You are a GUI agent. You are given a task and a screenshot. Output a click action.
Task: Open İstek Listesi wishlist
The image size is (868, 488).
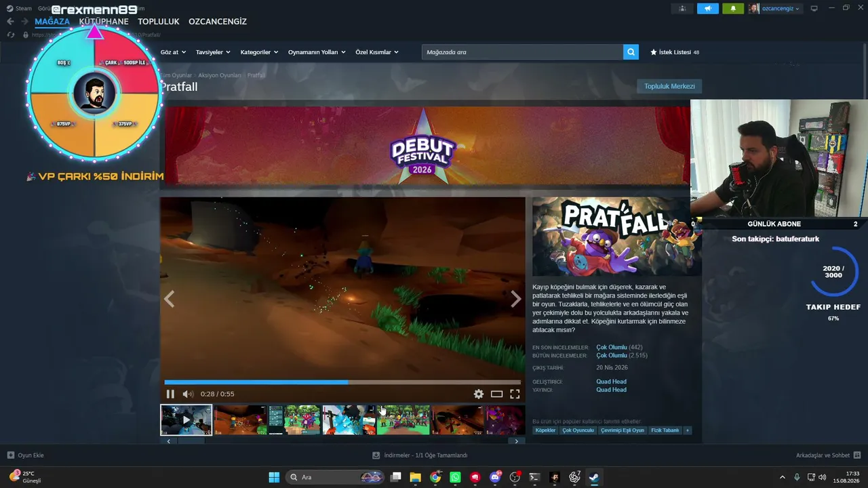click(x=675, y=52)
